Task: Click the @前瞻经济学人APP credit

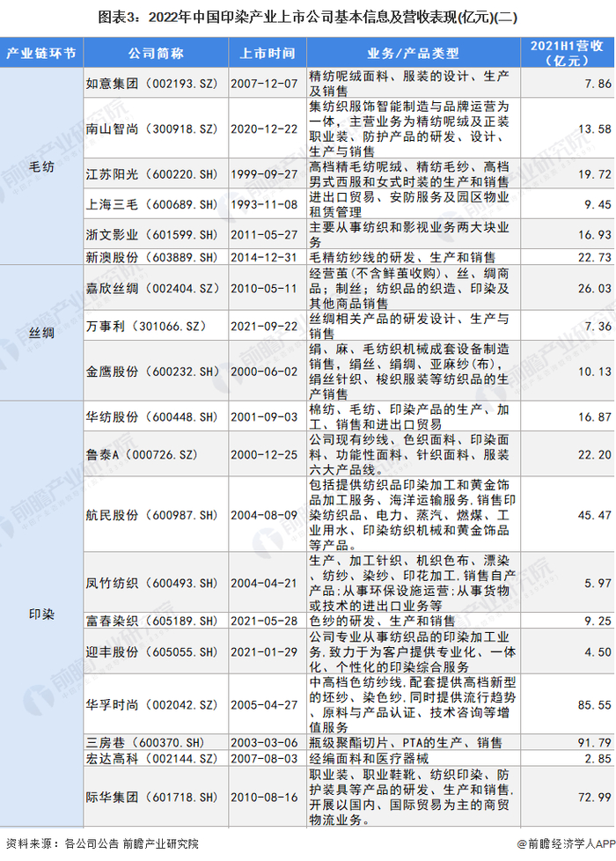Action: pos(566,843)
